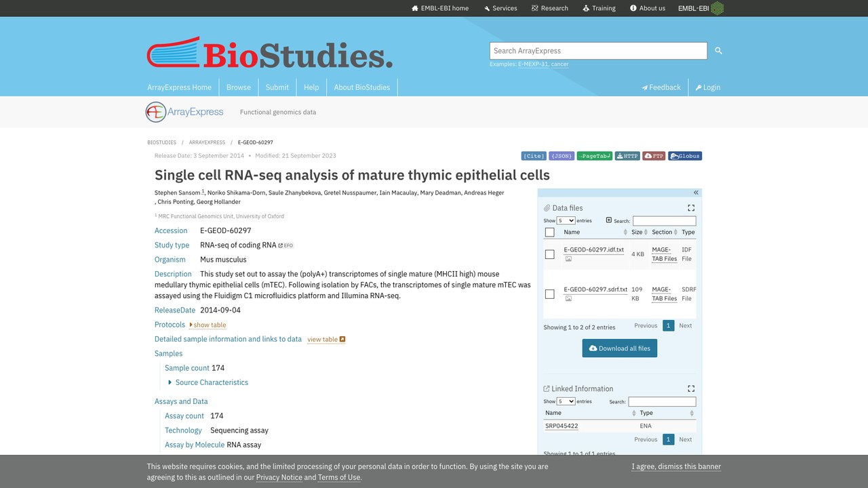Open ArrayExpress Home nav item

179,87
